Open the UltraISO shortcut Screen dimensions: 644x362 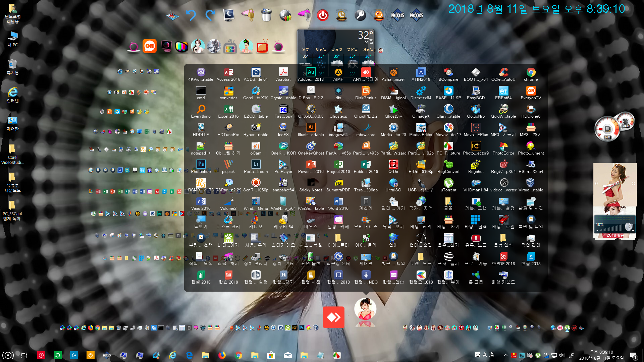point(393,185)
